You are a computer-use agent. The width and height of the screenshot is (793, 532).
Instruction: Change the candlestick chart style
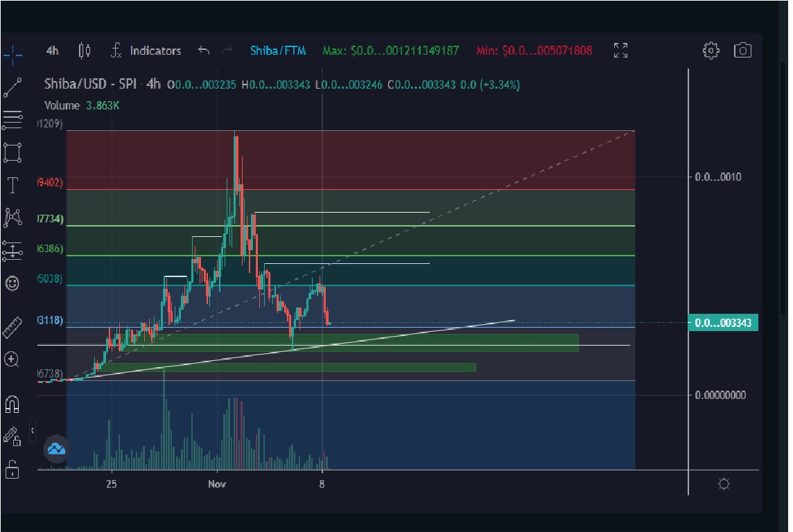tap(85, 51)
